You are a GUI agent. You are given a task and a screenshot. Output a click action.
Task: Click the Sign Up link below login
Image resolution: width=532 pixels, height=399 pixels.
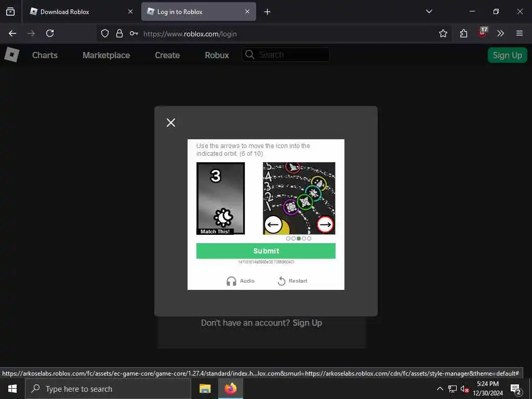coord(307,323)
